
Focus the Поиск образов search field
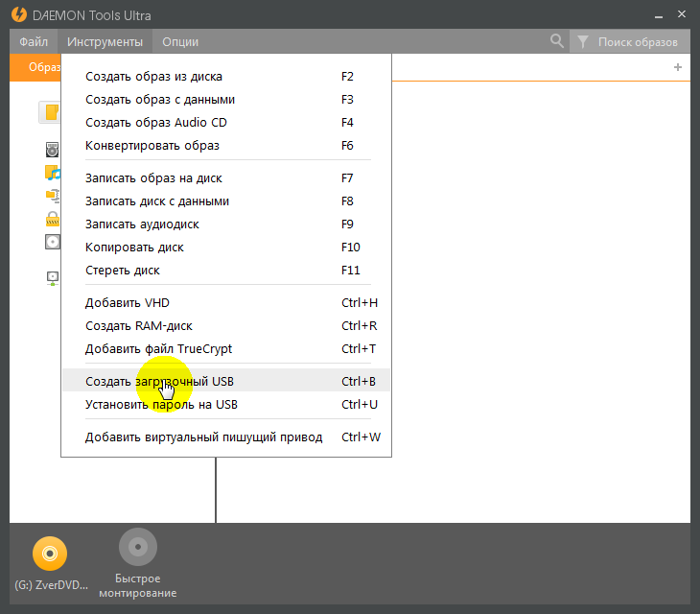(638, 42)
